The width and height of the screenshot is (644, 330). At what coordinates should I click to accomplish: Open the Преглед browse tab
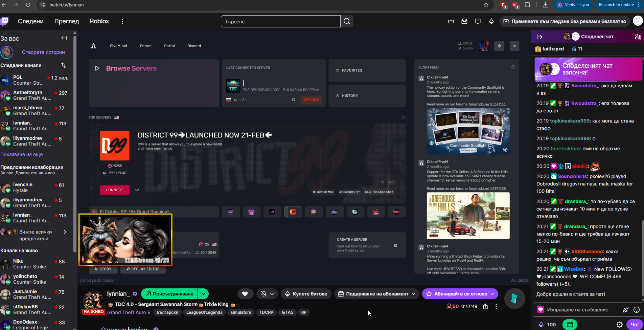click(67, 21)
